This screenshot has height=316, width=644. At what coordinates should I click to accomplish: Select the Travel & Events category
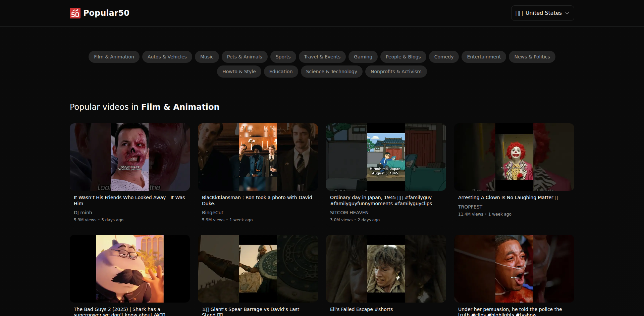322,57
